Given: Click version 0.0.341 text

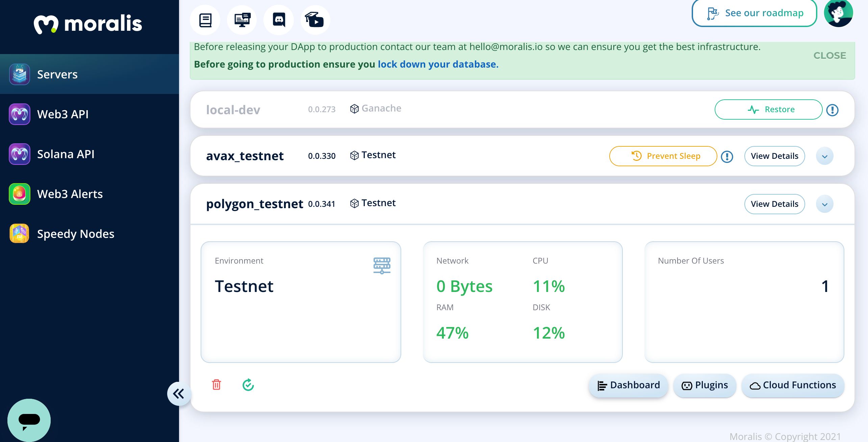Looking at the screenshot, I should 322,204.
